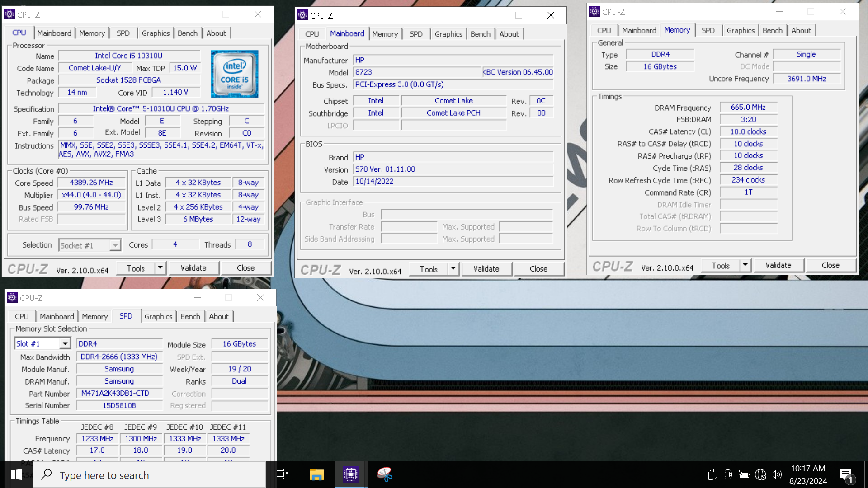Open SPD tab in Mainboard window
868x488 pixels.
pos(416,34)
